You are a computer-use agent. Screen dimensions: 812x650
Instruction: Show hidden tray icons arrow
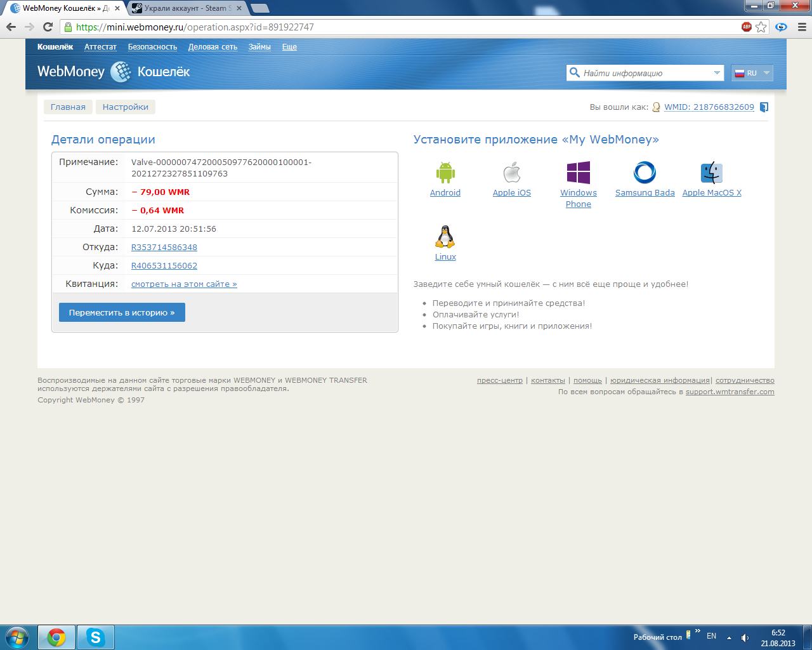[729, 637]
